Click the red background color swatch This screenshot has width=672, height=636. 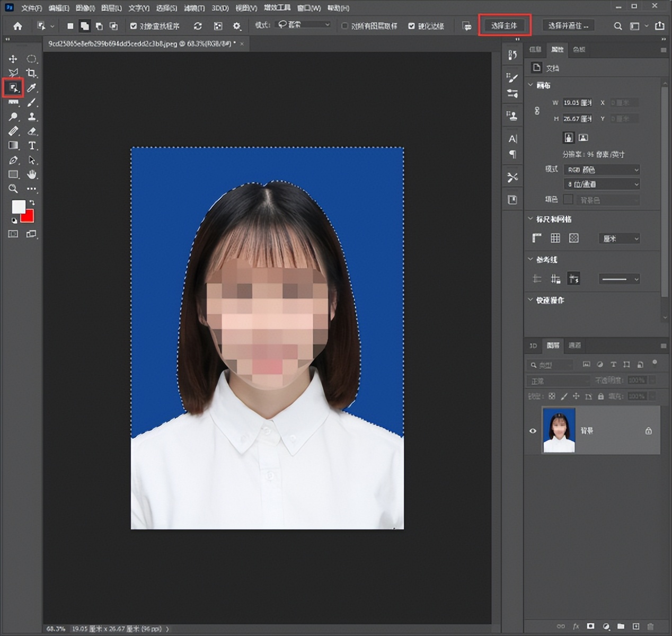(x=28, y=216)
